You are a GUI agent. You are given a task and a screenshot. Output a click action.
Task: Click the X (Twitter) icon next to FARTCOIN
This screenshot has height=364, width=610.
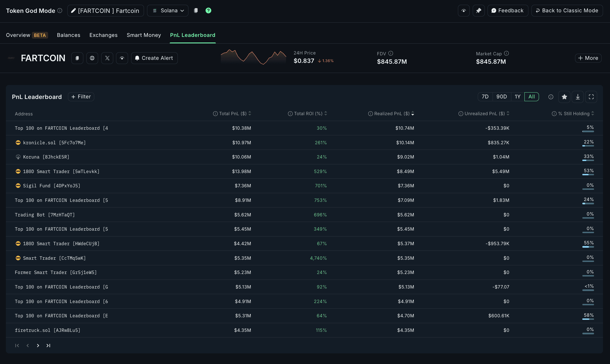click(107, 58)
